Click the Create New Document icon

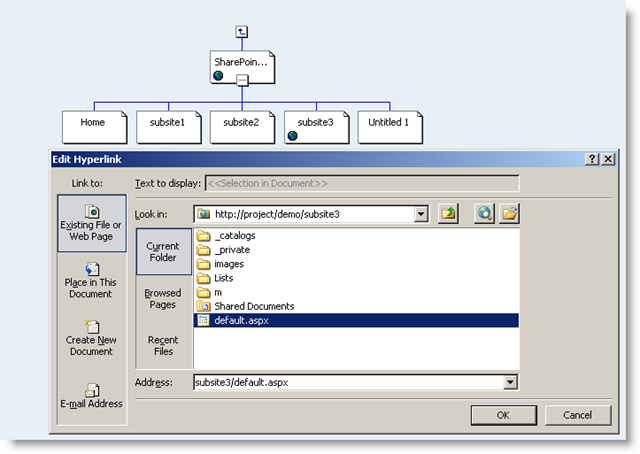[x=92, y=326]
